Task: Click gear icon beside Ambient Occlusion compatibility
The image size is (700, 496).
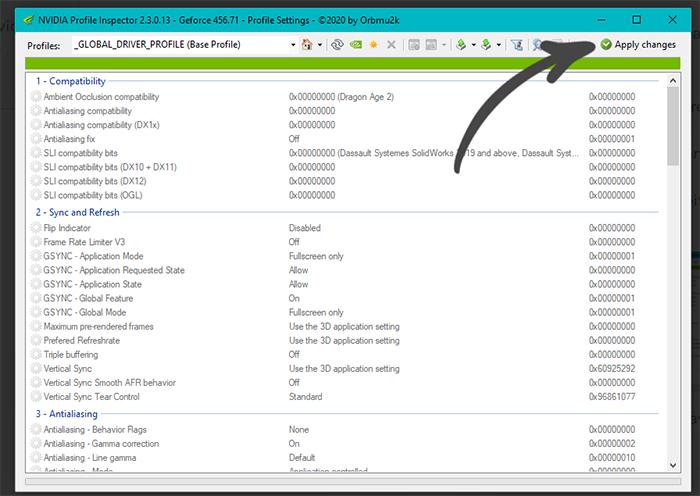Action: (36, 96)
